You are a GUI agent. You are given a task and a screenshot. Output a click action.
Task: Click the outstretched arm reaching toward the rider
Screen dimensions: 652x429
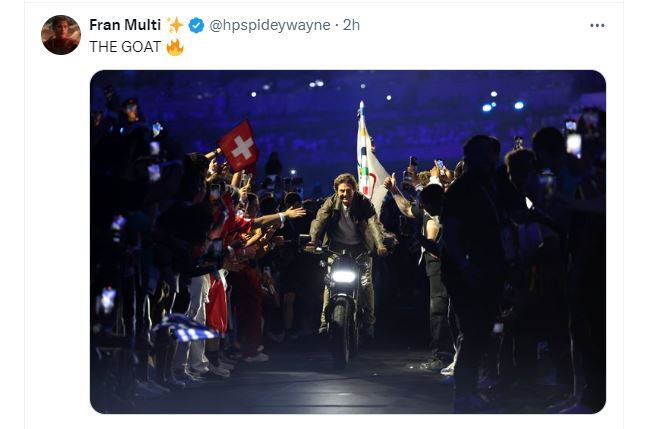click(283, 215)
